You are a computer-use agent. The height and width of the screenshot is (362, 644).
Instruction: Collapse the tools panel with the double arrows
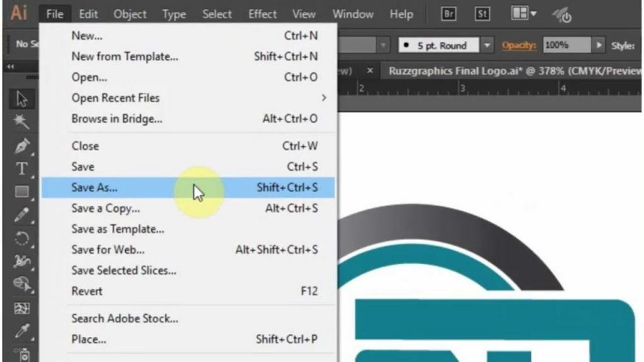pos(9,65)
